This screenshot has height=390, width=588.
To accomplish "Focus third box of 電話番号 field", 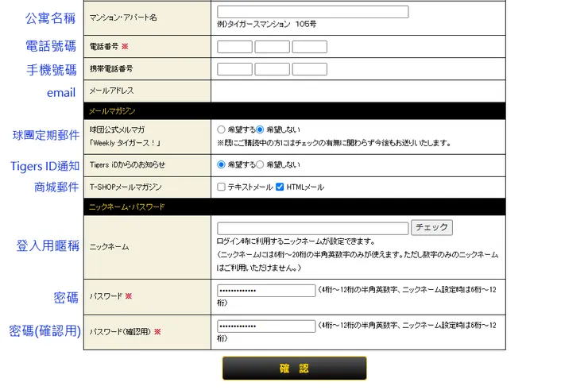I will pyautogui.click(x=310, y=47).
